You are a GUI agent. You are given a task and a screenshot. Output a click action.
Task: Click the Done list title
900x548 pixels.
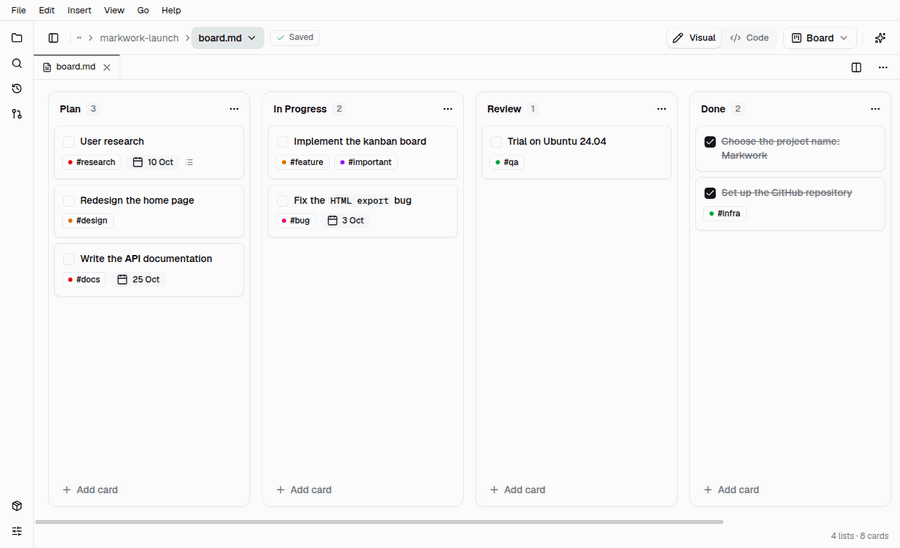point(713,109)
